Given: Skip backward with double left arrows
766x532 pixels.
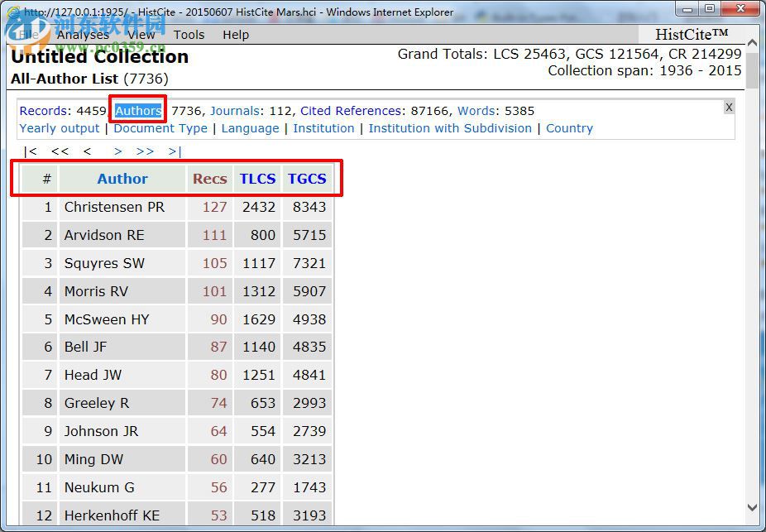Looking at the screenshot, I should coord(60,151).
